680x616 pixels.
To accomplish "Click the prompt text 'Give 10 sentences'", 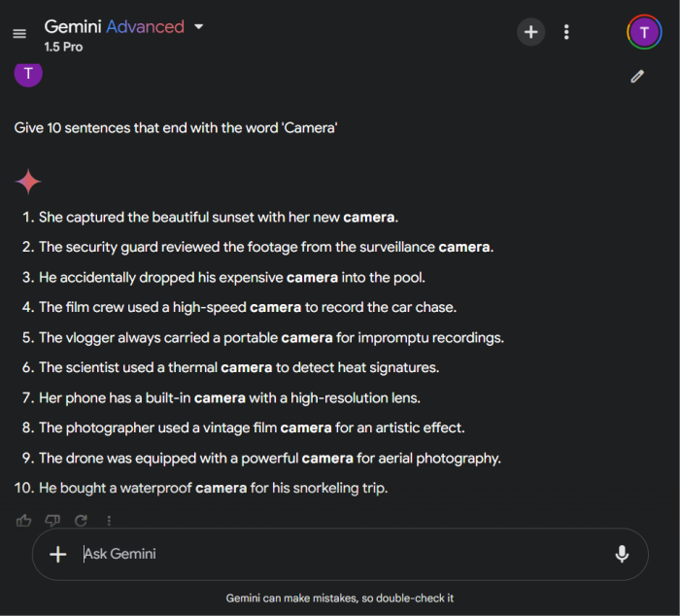I will pyautogui.click(x=176, y=128).
